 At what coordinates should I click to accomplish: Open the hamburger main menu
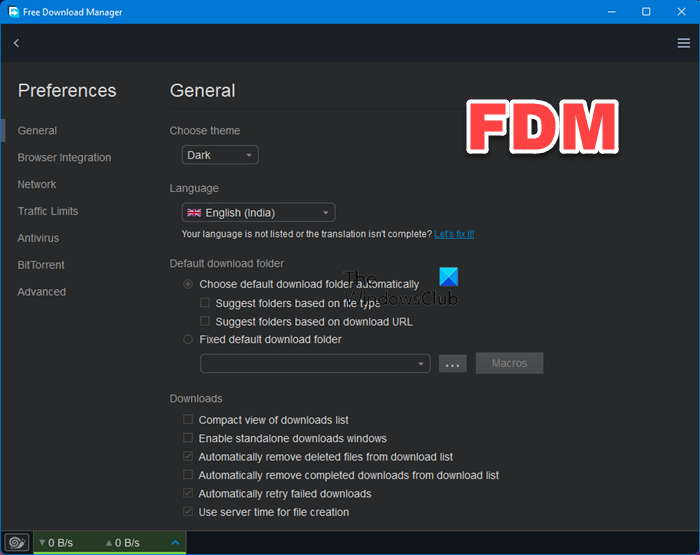(x=683, y=43)
